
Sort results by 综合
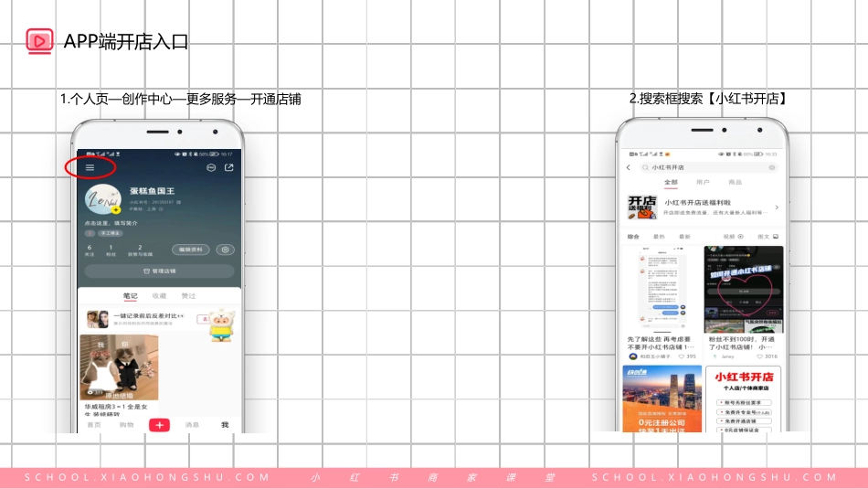(x=633, y=237)
